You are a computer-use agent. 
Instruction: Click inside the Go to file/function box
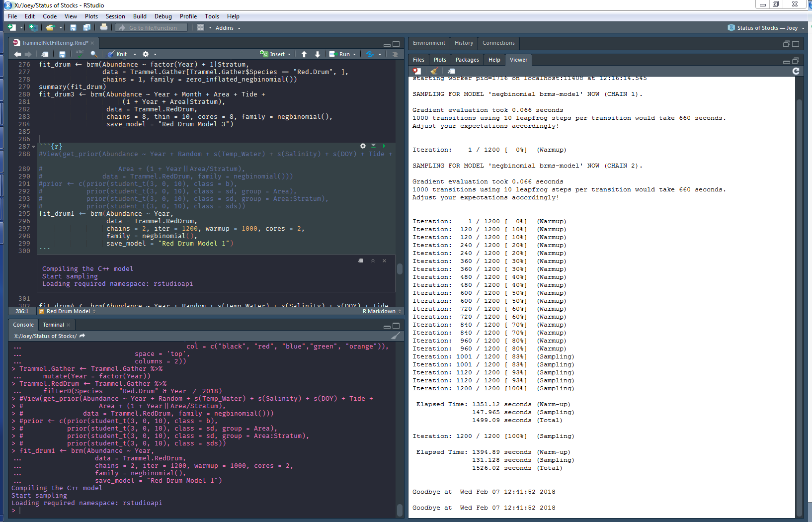152,27
